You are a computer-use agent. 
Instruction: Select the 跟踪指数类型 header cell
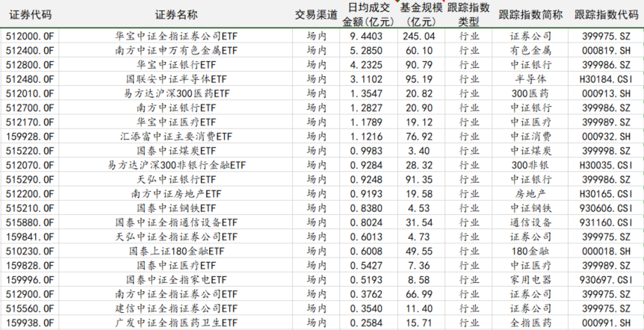[468, 15]
